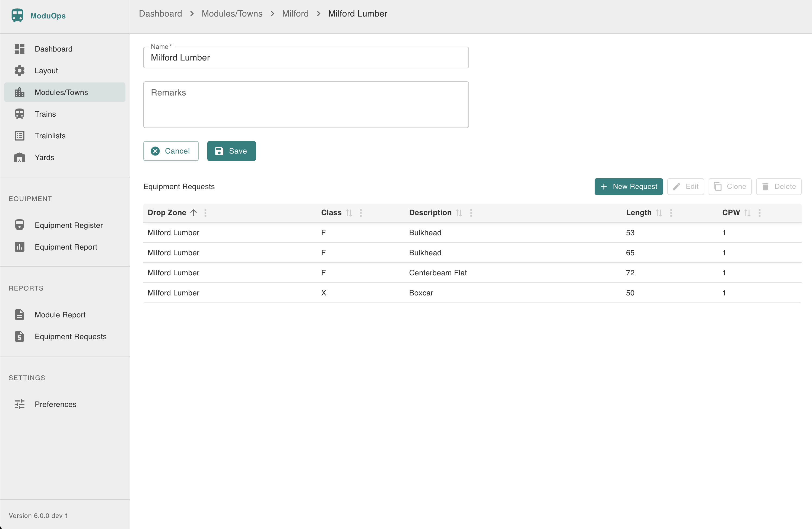Screen dimensions: 812x529
Task: Open Length column options menu
Action: pos(671,213)
